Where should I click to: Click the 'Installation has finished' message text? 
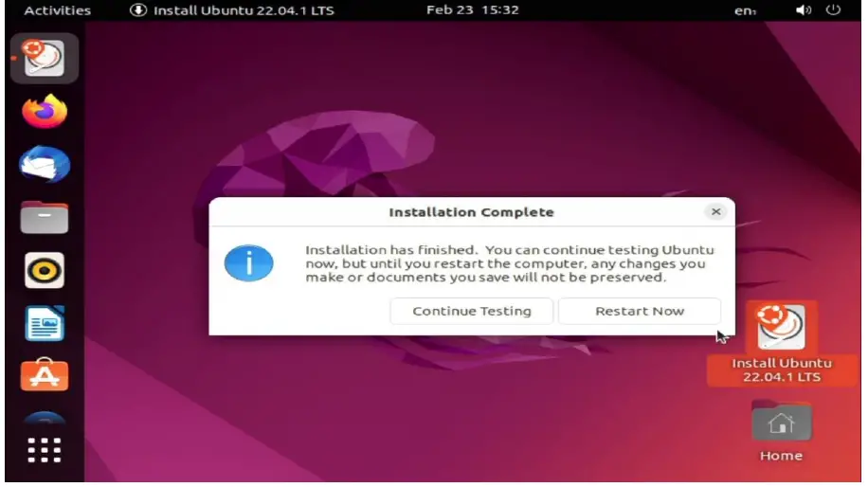[509, 263]
